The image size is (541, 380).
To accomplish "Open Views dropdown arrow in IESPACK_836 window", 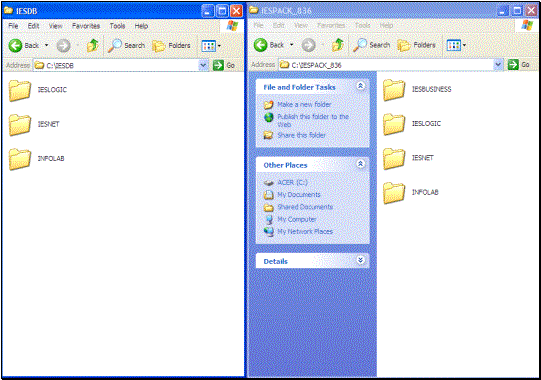I will coord(464,45).
